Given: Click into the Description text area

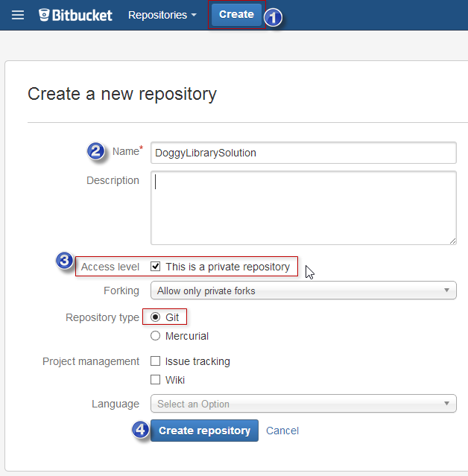Looking at the screenshot, I should [x=303, y=208].
